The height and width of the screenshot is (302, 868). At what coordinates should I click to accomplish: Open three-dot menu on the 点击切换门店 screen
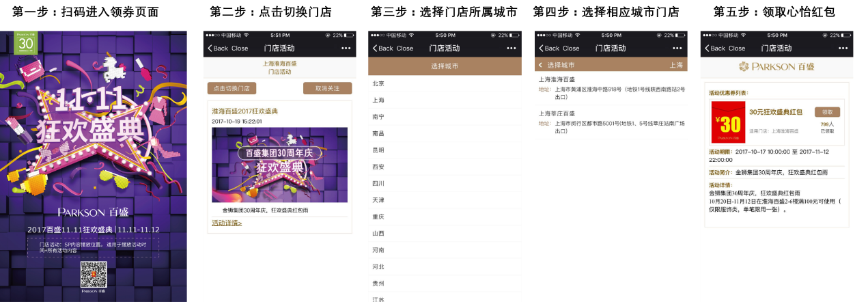pyautogui.click(x=346, y=49)
